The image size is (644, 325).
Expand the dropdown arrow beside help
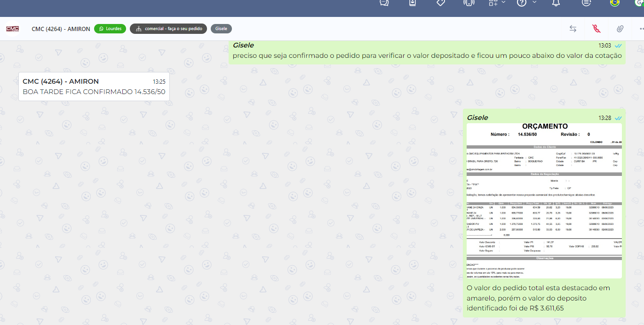pos(534,3)
